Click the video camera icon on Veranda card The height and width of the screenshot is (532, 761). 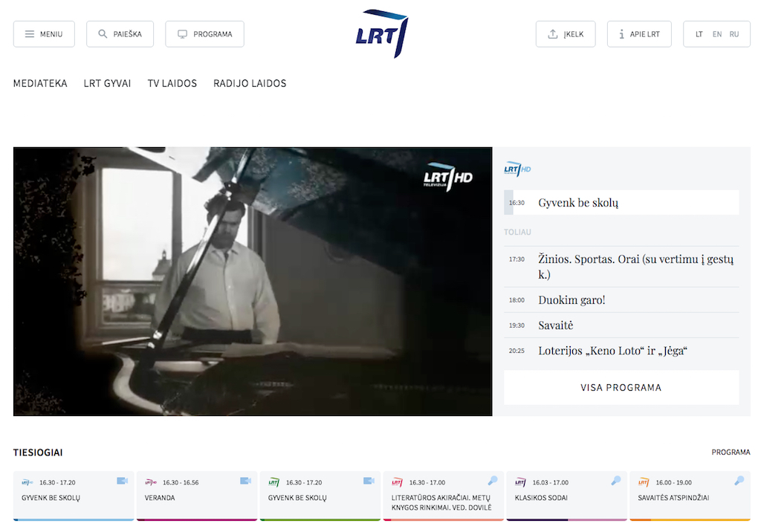pyautogui.click(x=245, y=481)
